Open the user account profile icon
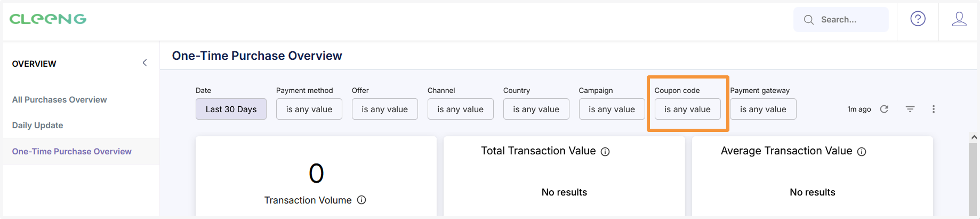The height and width of the screenshot is (219, 980). pyautogui.click(x=959, y=19)
